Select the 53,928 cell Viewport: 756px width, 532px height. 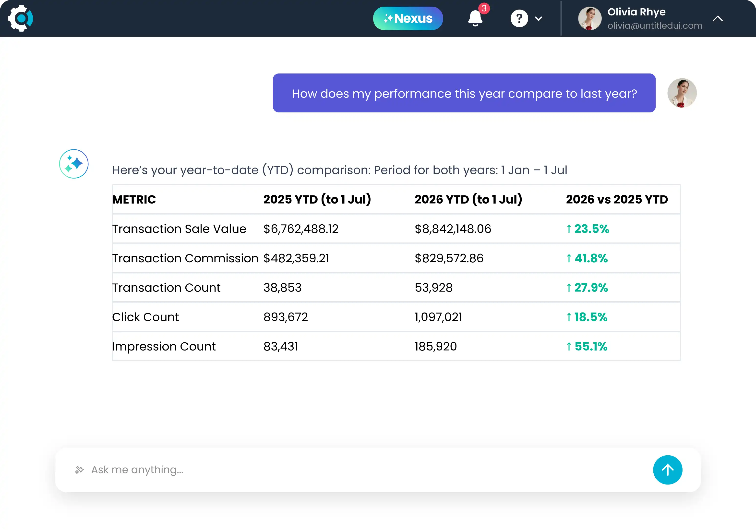point(433,288)
